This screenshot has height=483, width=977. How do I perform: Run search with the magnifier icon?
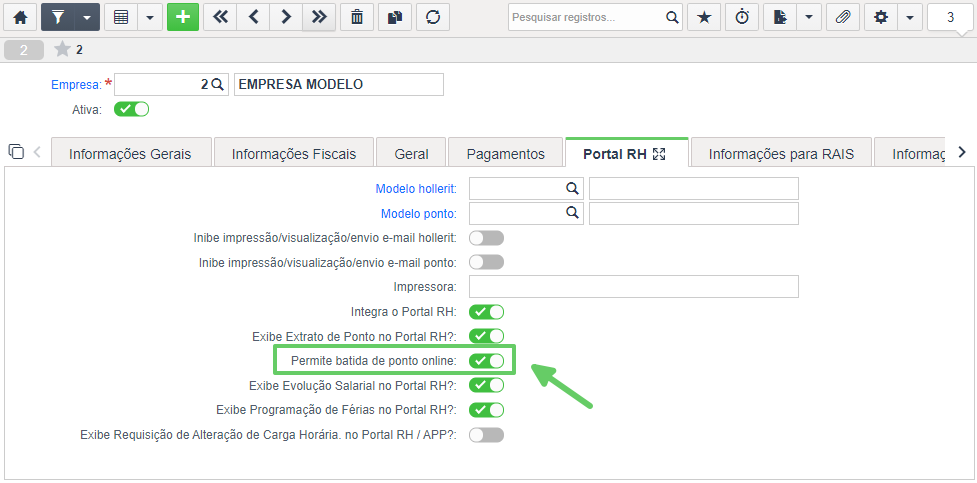click(x=672, y=17)
